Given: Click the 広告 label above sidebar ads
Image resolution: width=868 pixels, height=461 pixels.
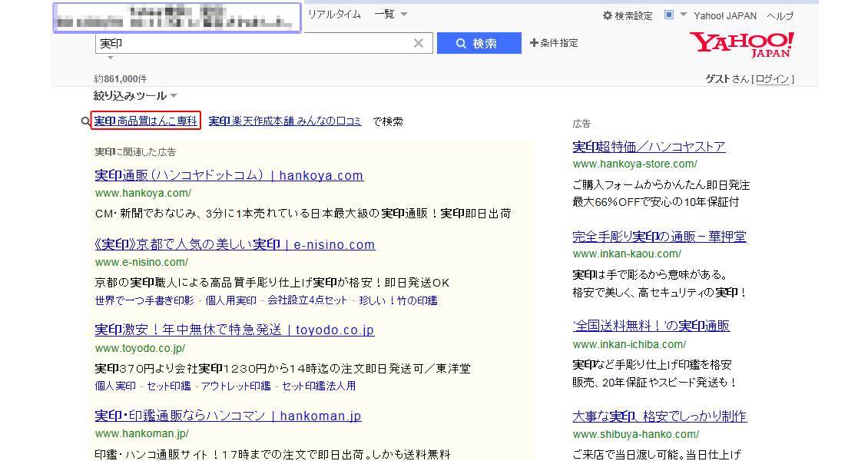Looking at the screenshot, I should (x=581, y=124).
